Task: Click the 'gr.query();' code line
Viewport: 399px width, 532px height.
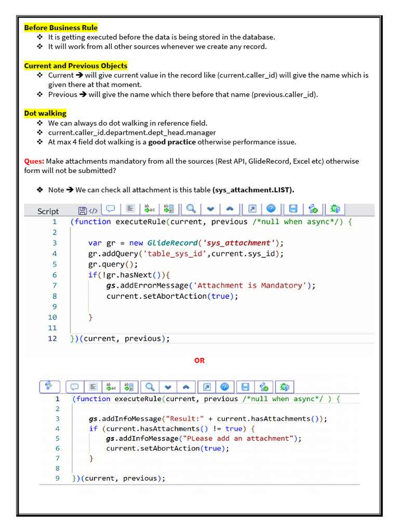Action: 113,264
